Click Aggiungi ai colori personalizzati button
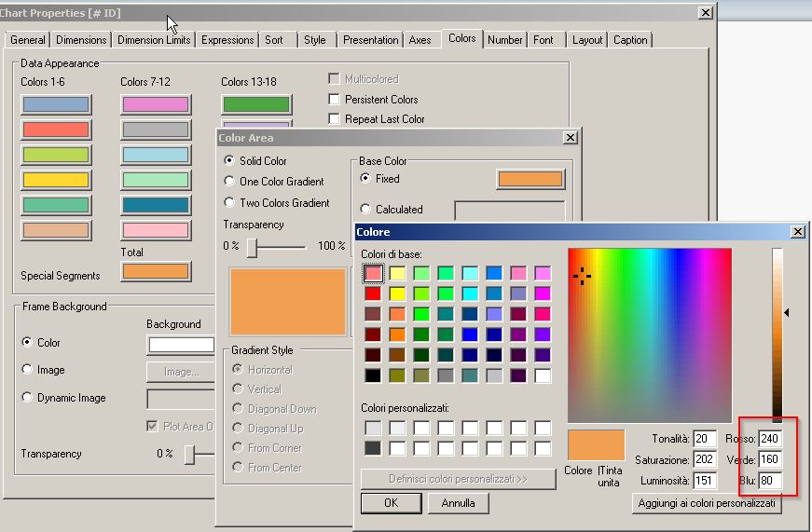812x532 pixels. tap(707, 503)
